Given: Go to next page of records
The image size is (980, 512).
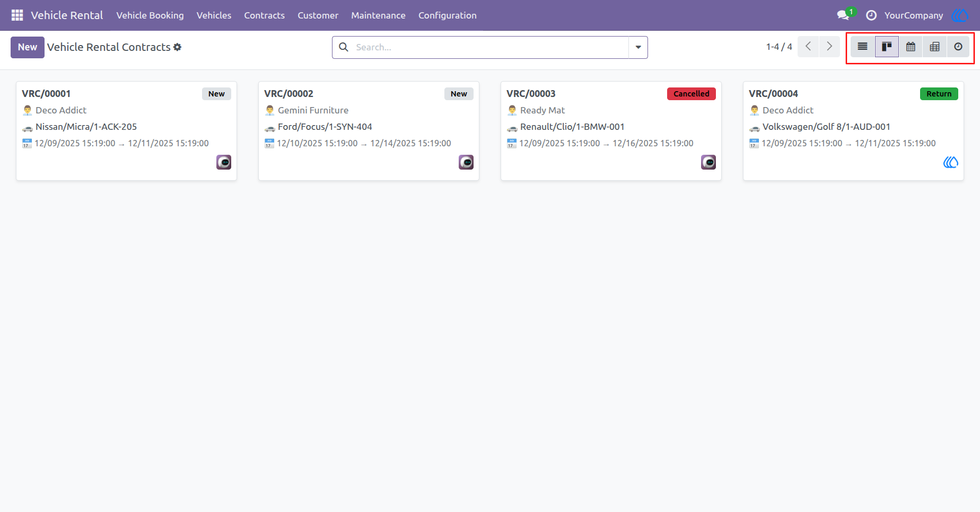Looking at the screenshot, I should pos(829,47).
